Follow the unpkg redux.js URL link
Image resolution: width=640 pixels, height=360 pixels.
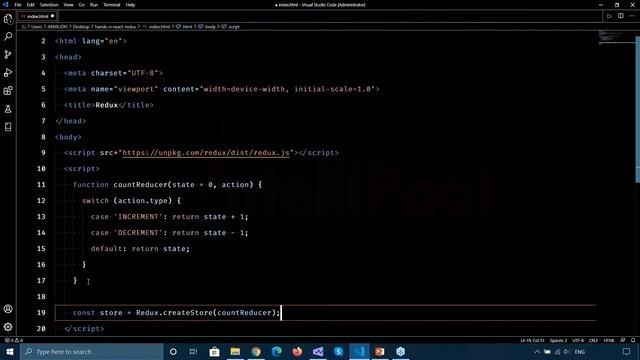pyautogui.click(x=206, y=153)
